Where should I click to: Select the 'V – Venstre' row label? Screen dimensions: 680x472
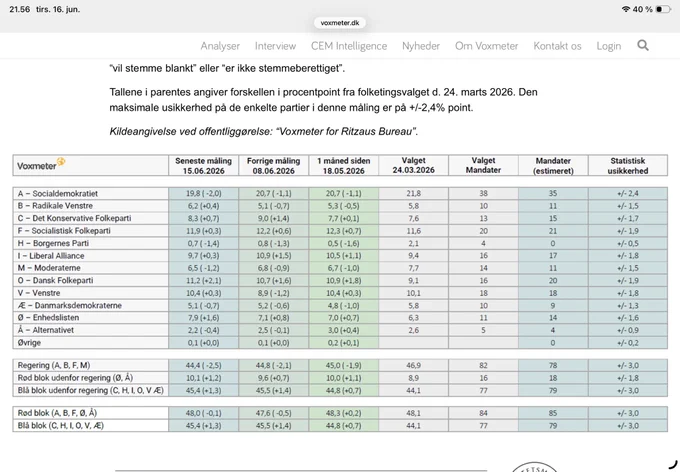(x=39, y=293)
